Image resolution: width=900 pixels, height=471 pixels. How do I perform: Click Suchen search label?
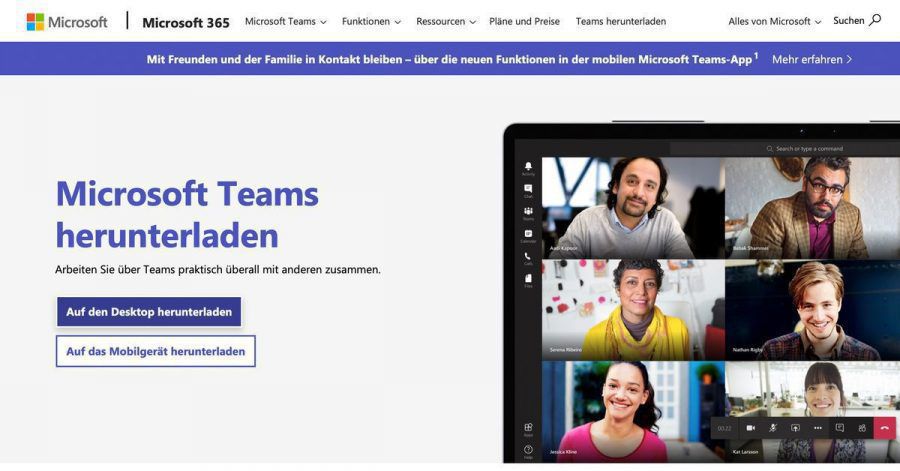click(848, 21)
